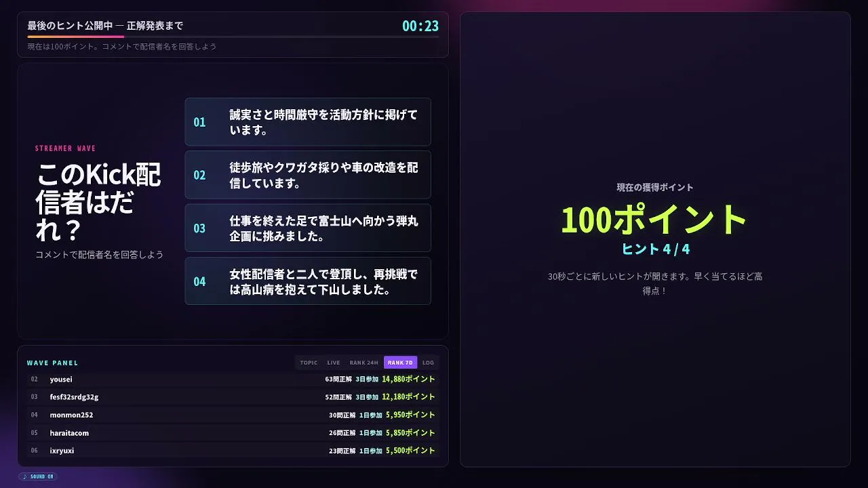Click the このKick配信者はだれ? heading
Screen dimensions: 868x488
point(98,203)
